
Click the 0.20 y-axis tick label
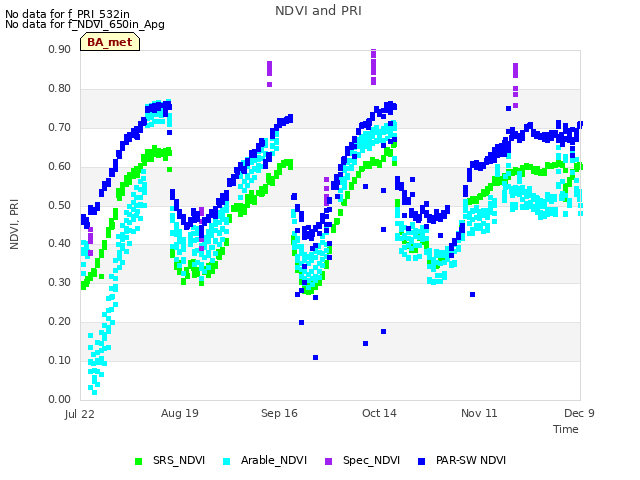(60, 321)
